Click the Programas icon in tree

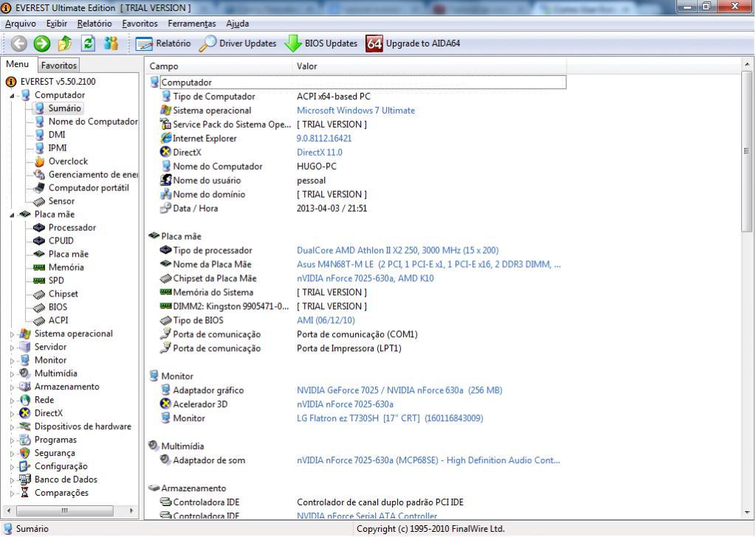(24, 440)
